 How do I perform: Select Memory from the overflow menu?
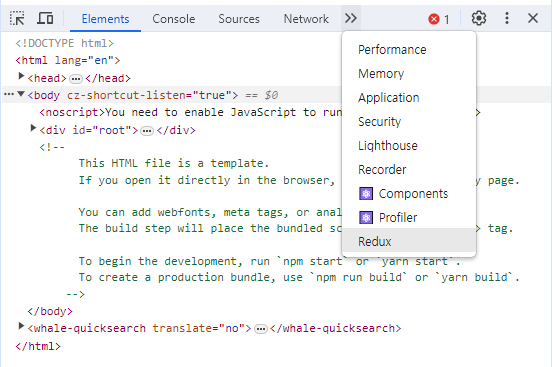point(409,74)
